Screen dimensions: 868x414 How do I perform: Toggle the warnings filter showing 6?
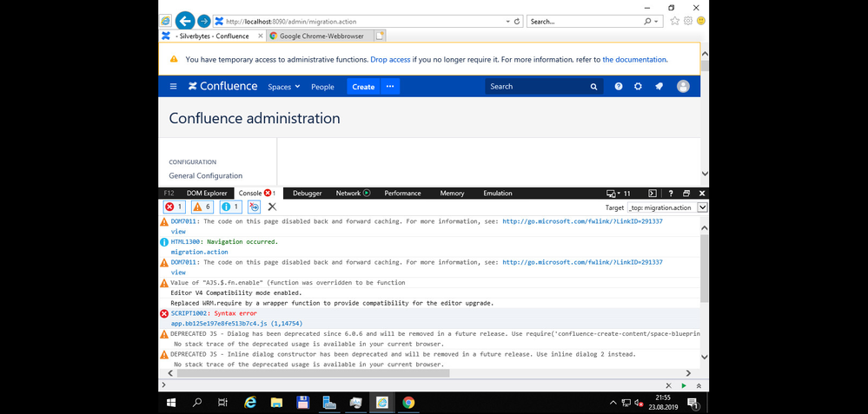click(202, 207)
